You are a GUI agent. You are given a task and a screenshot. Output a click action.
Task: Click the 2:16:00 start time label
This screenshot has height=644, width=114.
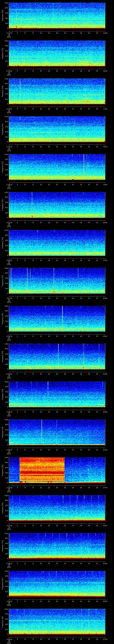[x=9, y=109]
